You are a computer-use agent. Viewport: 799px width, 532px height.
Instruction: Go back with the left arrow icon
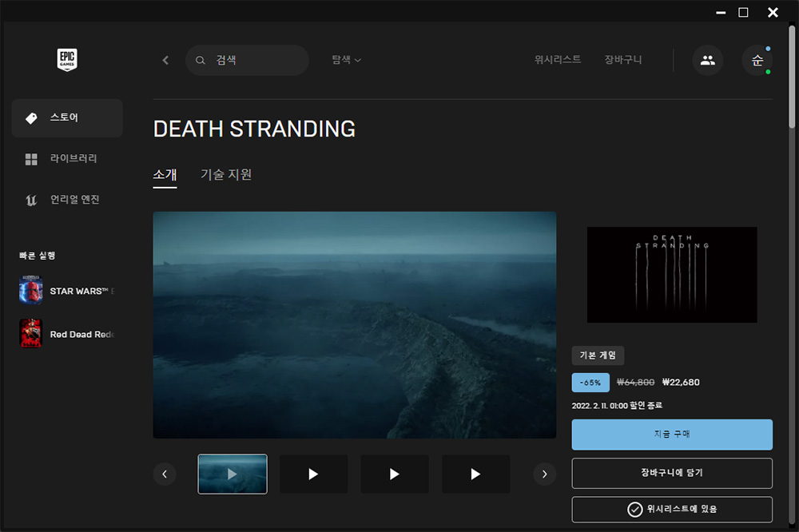coord(165,60)
